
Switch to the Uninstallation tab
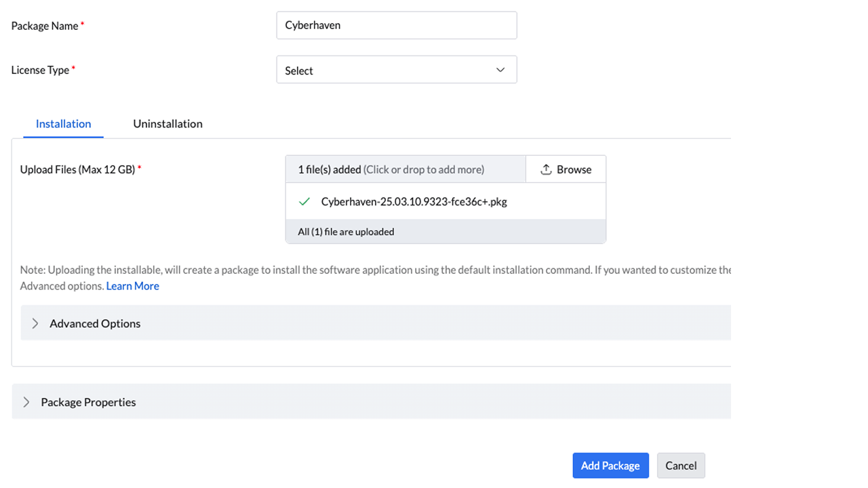coord(167,123)
